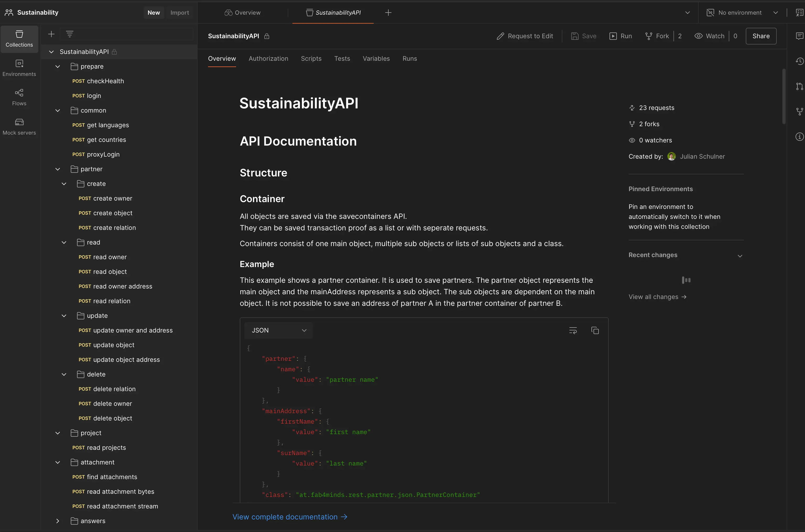Open the Overview workspace tab
The height and width of the screenshot is (532, 805).
click(243, 13)
